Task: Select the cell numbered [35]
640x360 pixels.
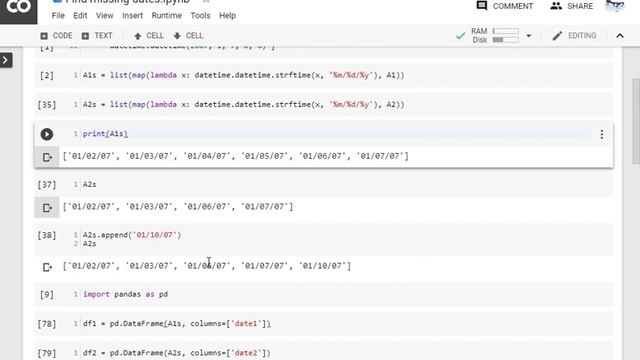Action: click(47, 105)
